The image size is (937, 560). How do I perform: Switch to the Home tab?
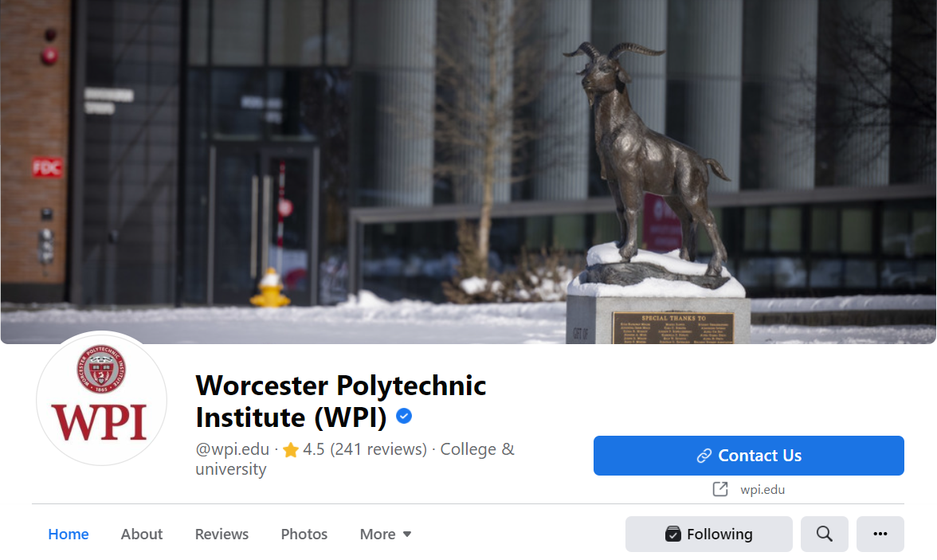click(69, 535)
